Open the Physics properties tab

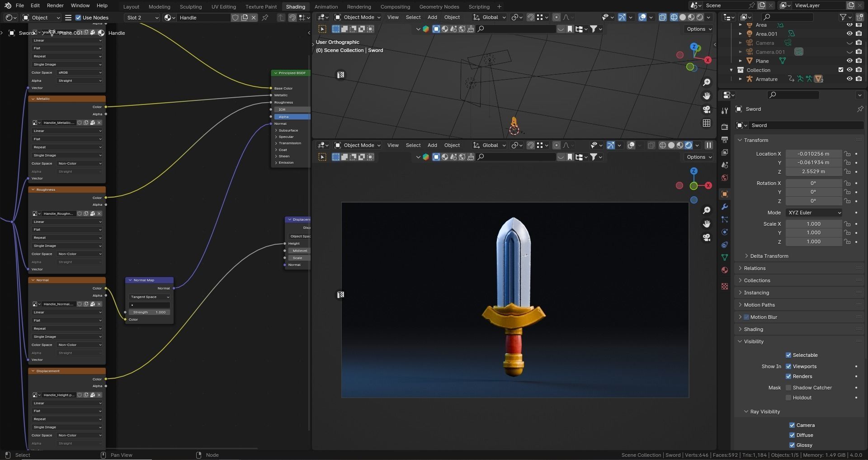(x=725, y=232)
